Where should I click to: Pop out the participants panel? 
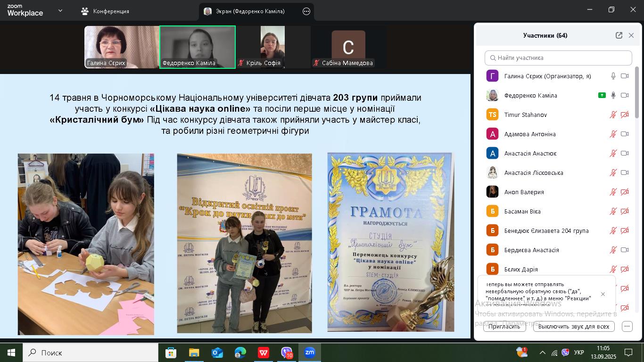(x=619, y=35)
